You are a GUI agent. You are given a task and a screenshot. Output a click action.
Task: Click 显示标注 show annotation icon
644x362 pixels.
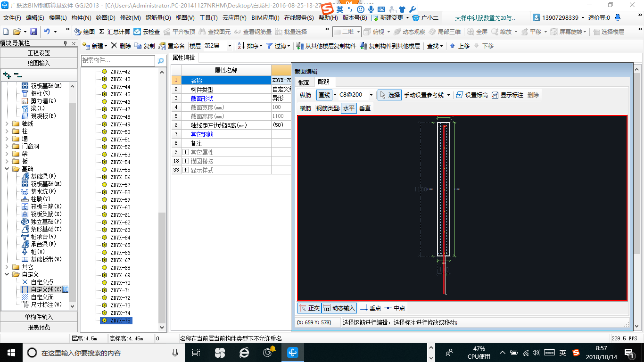tap(507, 95)
